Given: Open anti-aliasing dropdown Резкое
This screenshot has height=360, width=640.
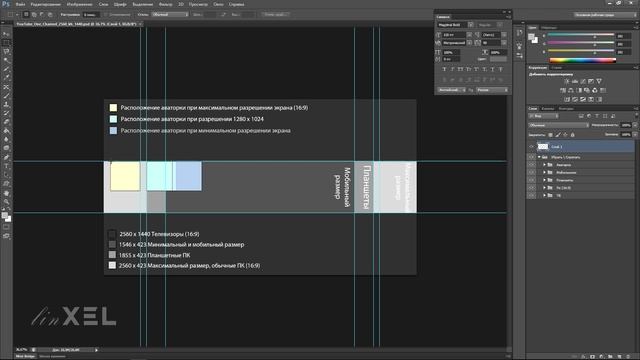Looking at the screenshot, I should click(x=492, y=90).
